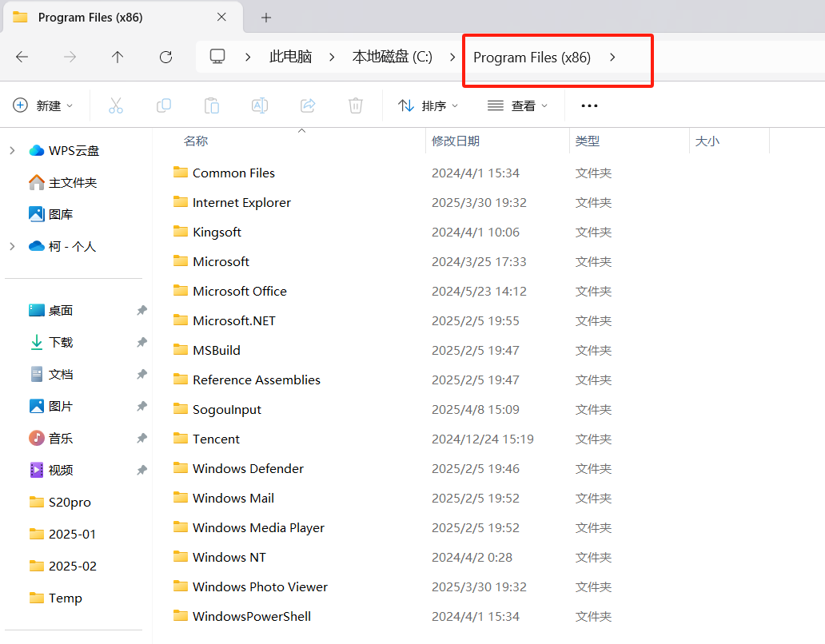The width and height of the screenshot is (825, 644).
Task: Click chevron after 此电脑 in address bar
Action: click(332, 57)
